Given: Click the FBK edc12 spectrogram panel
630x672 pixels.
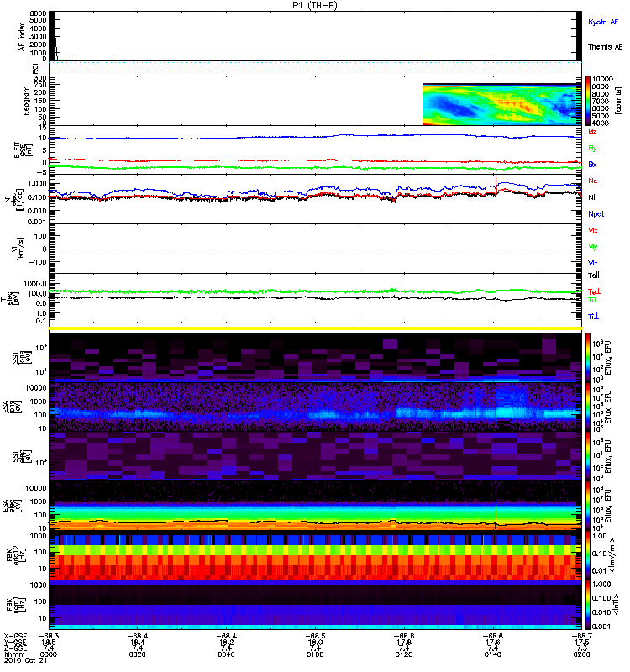Looking at the screenshot, I should pyautogui.click(x=316, y=555).
